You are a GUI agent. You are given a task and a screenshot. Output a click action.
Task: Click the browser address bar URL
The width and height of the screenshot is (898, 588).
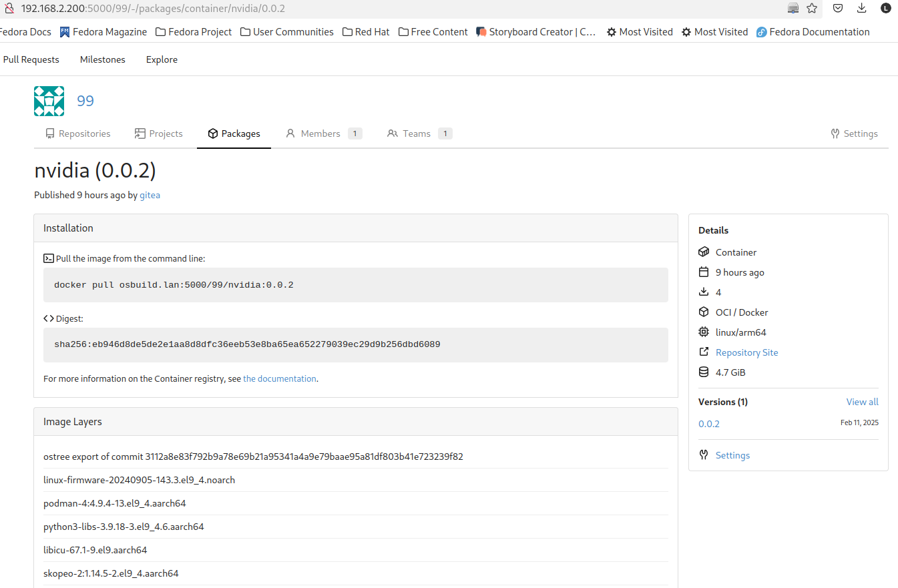tap(154, 8)
